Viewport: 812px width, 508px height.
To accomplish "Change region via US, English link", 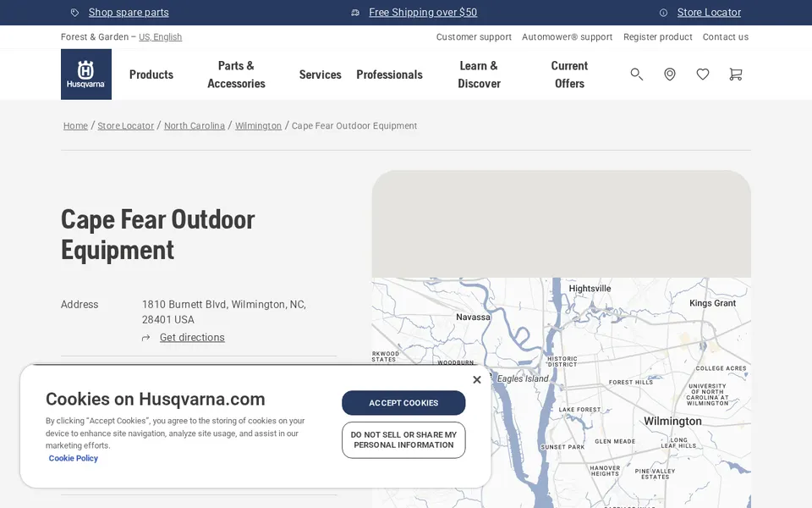I will (160, 36).
